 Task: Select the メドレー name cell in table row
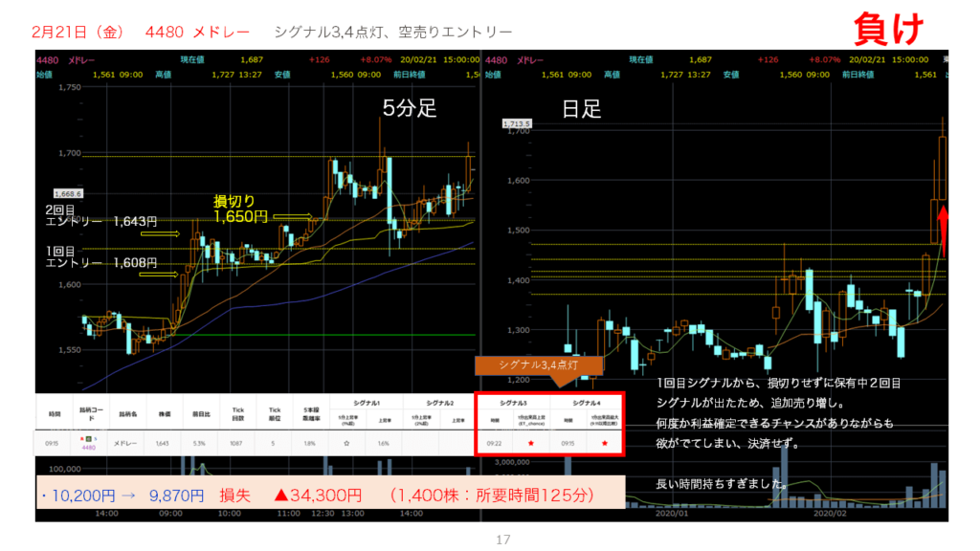125,443
